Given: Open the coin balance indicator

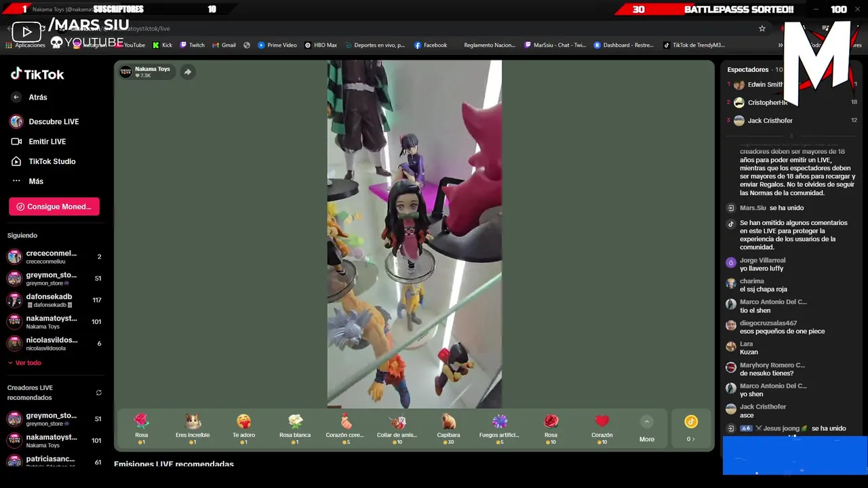Looking at the screenshot, I should (x=690, y=429).
